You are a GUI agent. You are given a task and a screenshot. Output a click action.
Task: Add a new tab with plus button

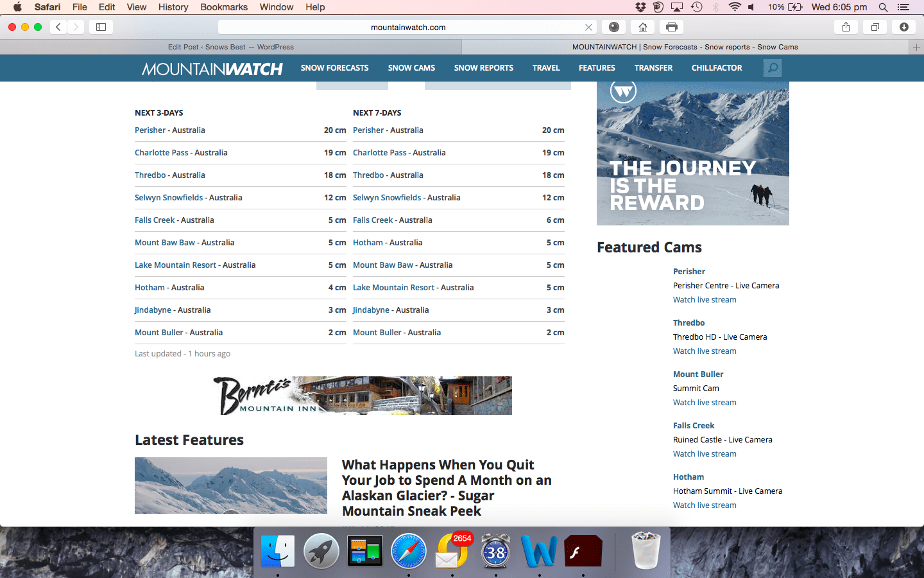916,47
